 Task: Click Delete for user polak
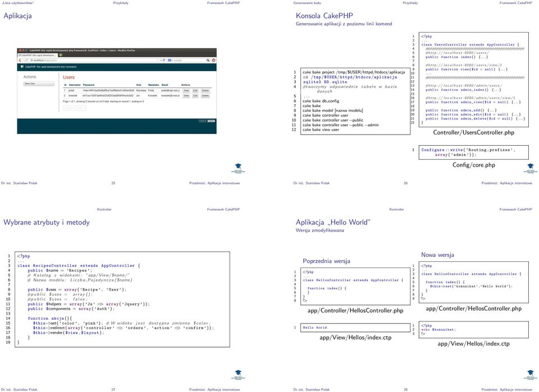click(x=205, y=90)
